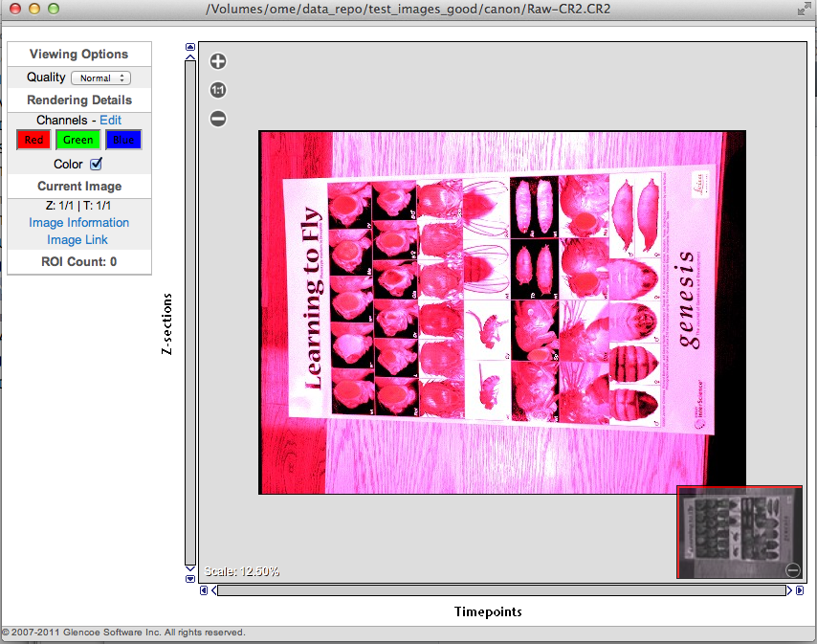This screenshot has height=644, width=817.
Task: Click the bird's-eye overview thumbnail
Action: coord(739,532)
